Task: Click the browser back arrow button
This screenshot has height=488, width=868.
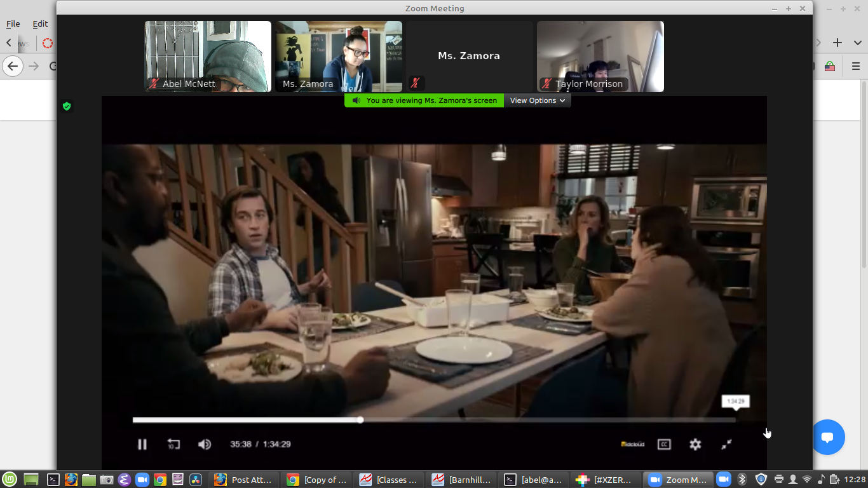Action: [x=13, y=66]
